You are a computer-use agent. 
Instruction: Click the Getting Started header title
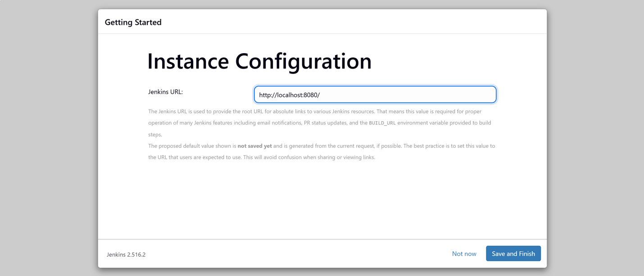(x=133, y=22)
